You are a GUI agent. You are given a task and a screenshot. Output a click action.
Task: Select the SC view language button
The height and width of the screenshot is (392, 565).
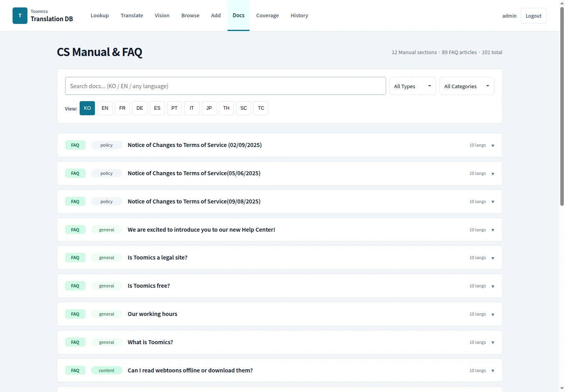244,108
